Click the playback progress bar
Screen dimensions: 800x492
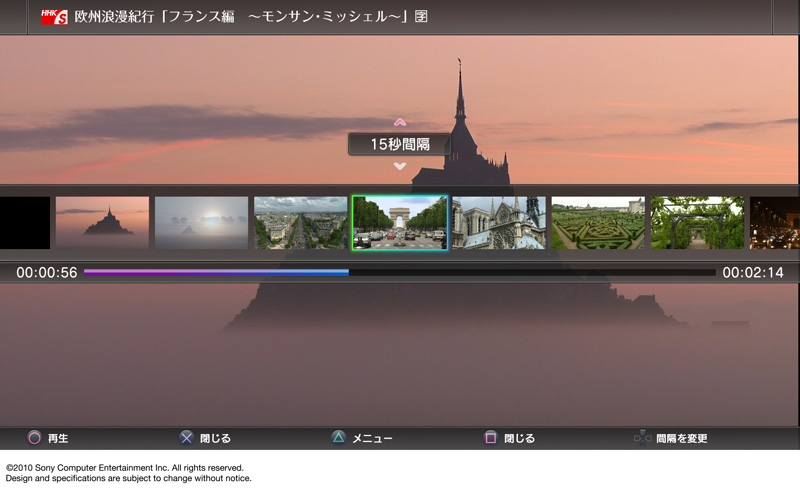pos(400,272)
